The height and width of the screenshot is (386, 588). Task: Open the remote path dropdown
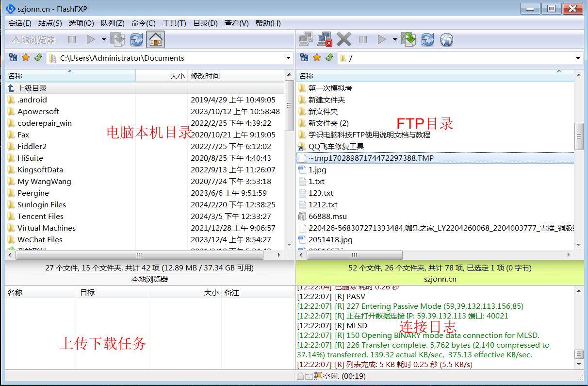577,57
